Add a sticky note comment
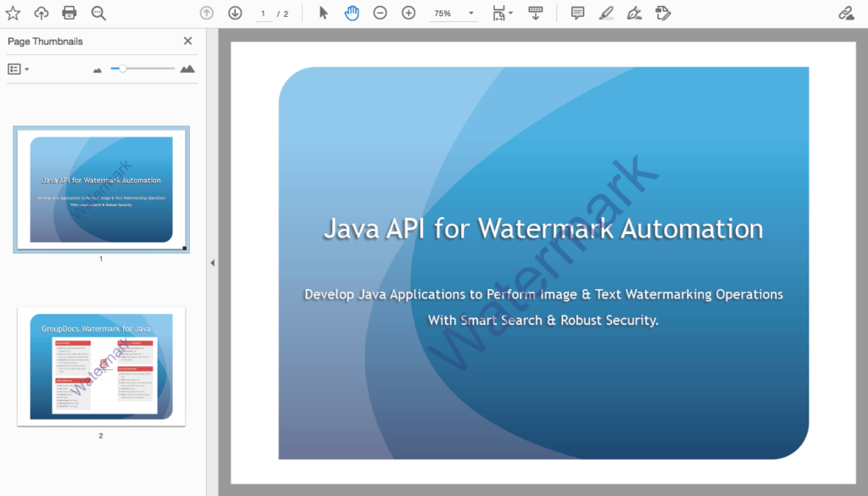868x496 pixels. [577, 13]
